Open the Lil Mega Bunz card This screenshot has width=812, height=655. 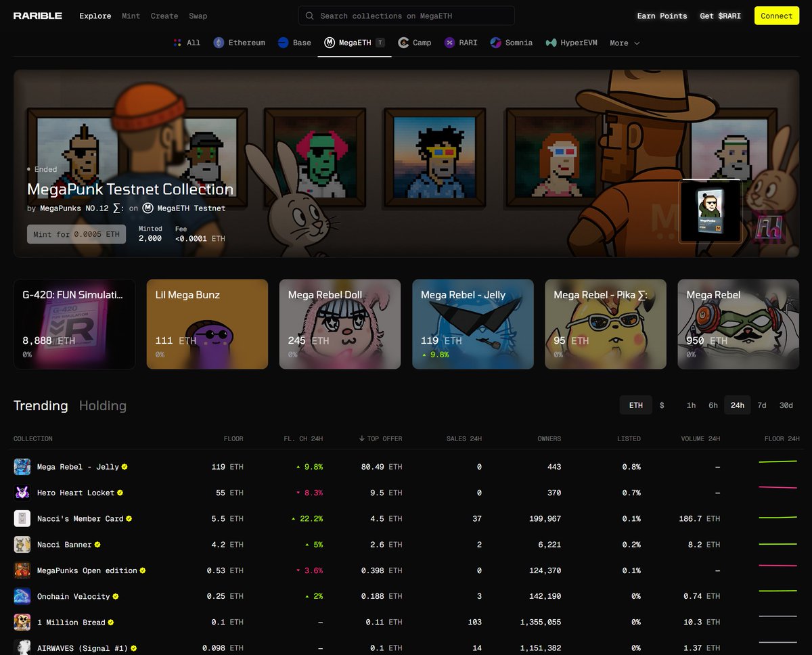[x=207, y=324]
